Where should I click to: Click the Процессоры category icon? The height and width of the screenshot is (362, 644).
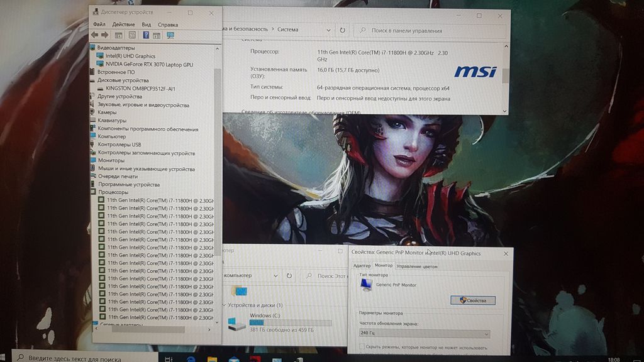(93, 192)
